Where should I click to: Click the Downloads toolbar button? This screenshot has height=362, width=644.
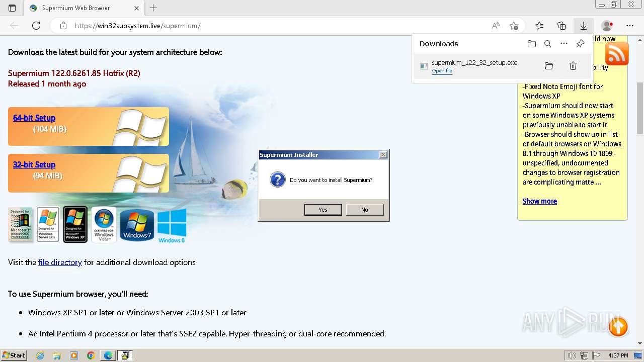coord(584,26)
